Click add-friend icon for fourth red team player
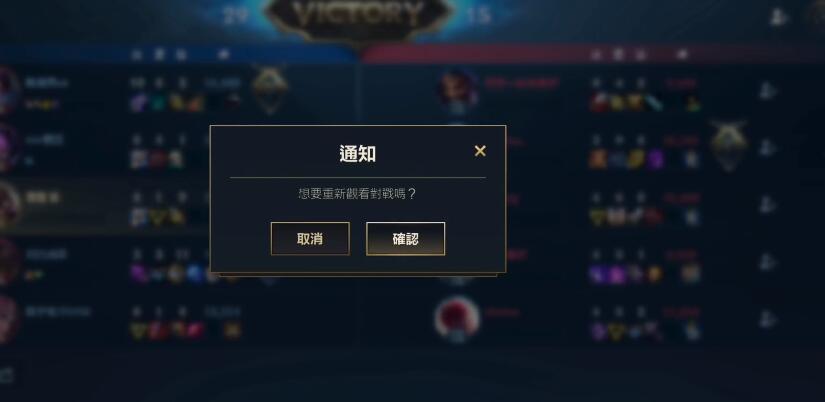825x402 pixels. tap(769, 262)
